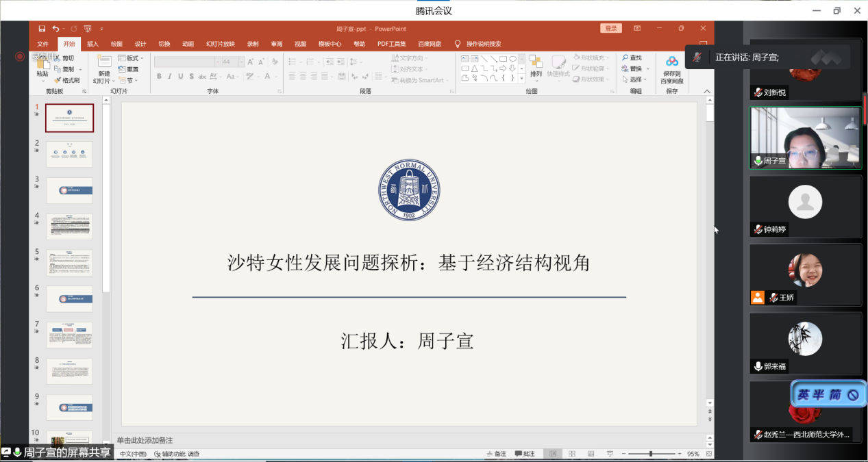Switch to Reading view in status bar
Image resolution: width=868 pixels, height=462 pixels.
590,454
